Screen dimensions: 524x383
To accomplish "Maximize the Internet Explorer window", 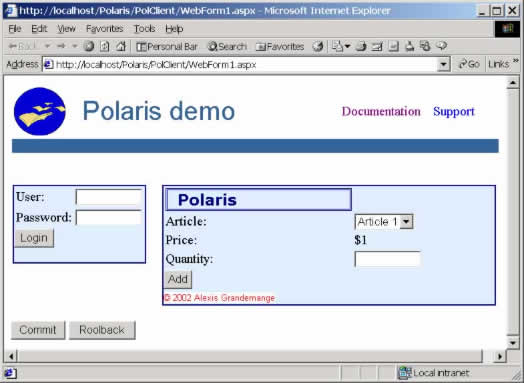I will [497, 11].
